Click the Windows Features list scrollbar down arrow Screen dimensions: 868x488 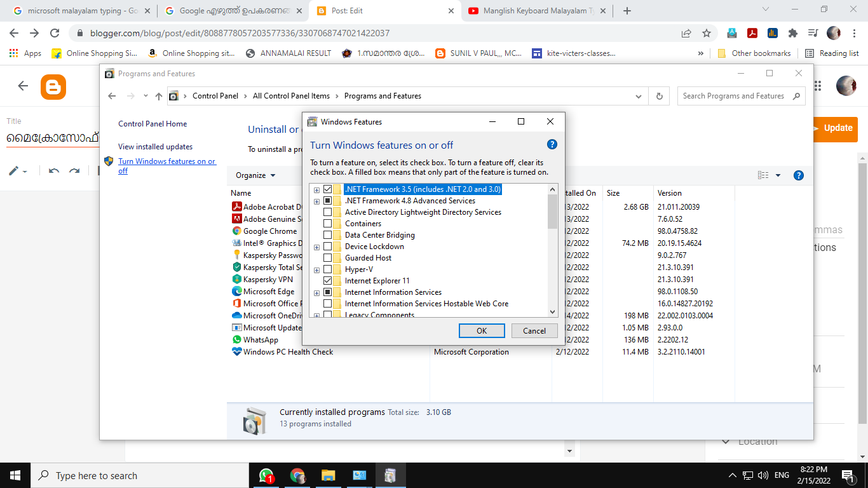click(552, 312)
